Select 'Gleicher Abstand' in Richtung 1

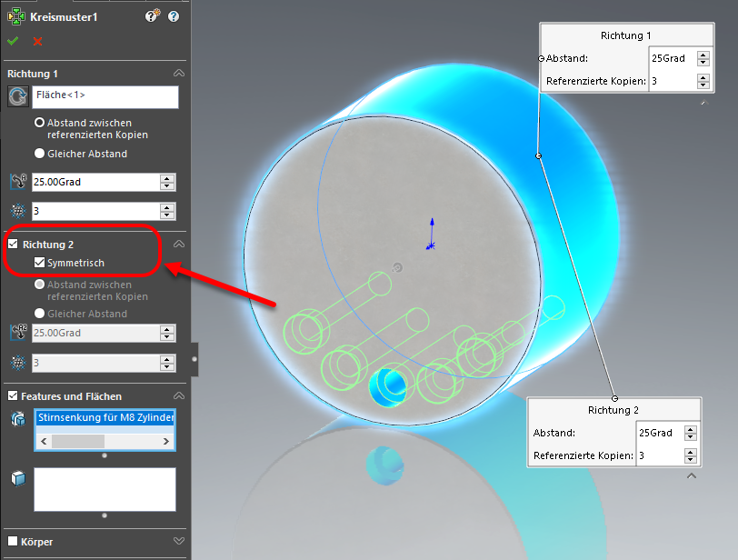pos(40,154)
